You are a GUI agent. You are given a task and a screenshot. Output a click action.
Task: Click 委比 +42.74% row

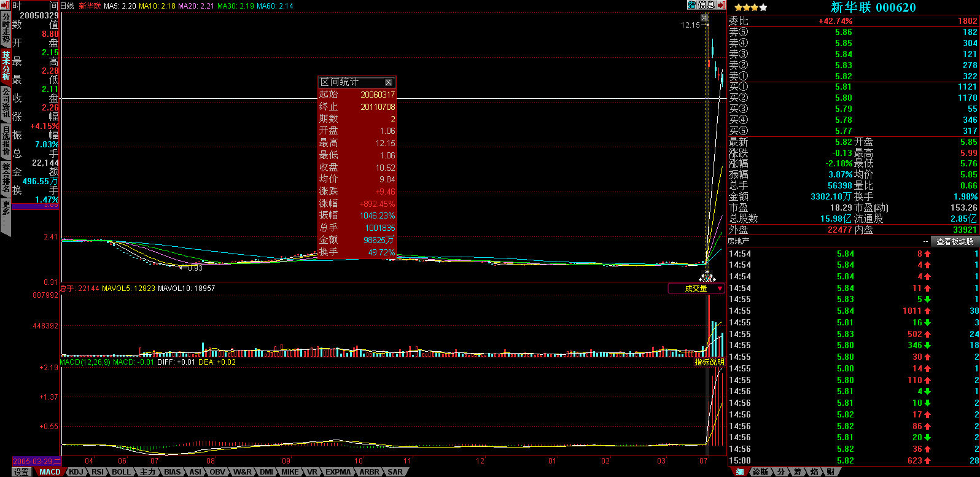pyautogui.click(x=853, y=21)
